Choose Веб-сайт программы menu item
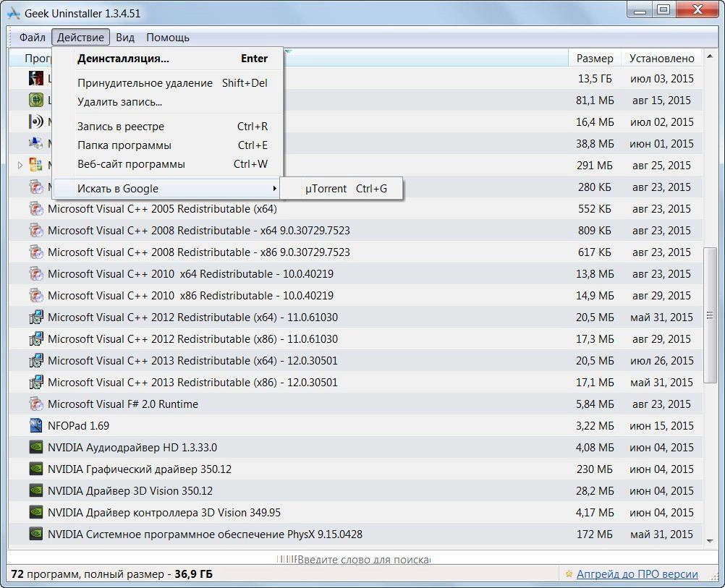Image resolution: width=725 pixels, height=588 pixels. [167, 165]
